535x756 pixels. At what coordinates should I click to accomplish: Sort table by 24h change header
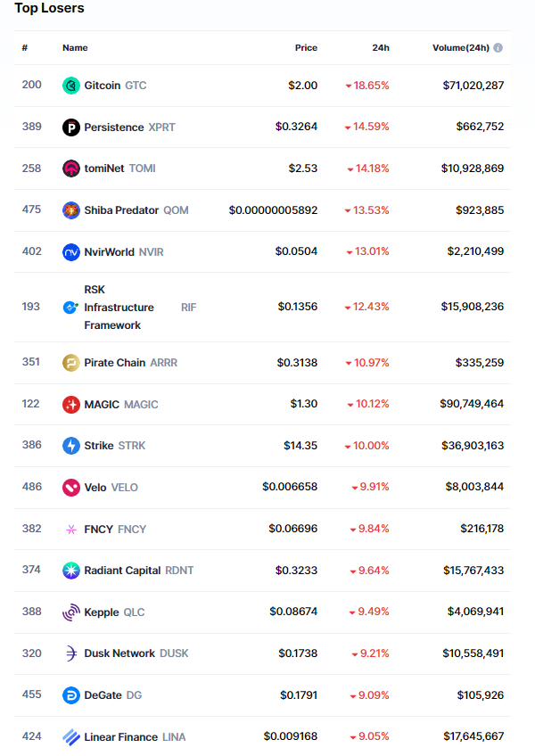[x=381, y=48]
